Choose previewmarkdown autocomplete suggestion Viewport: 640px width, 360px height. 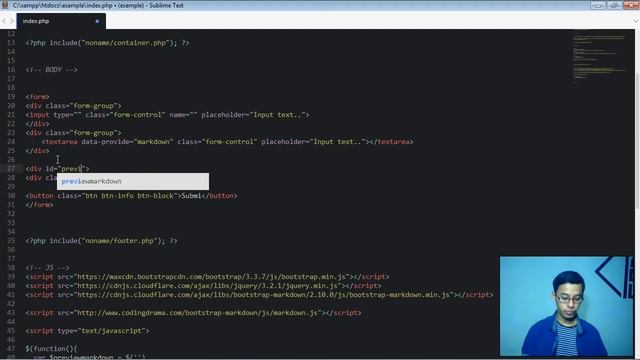pos(133,181)
